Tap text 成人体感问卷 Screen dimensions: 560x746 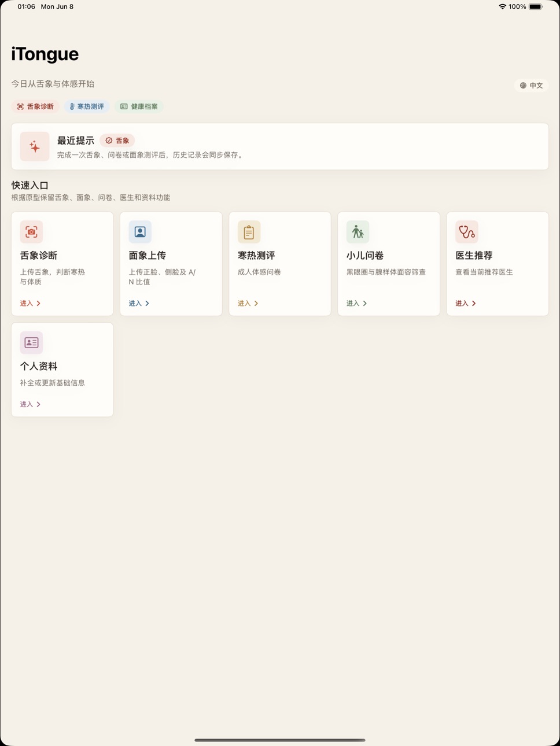coord(259,272)
